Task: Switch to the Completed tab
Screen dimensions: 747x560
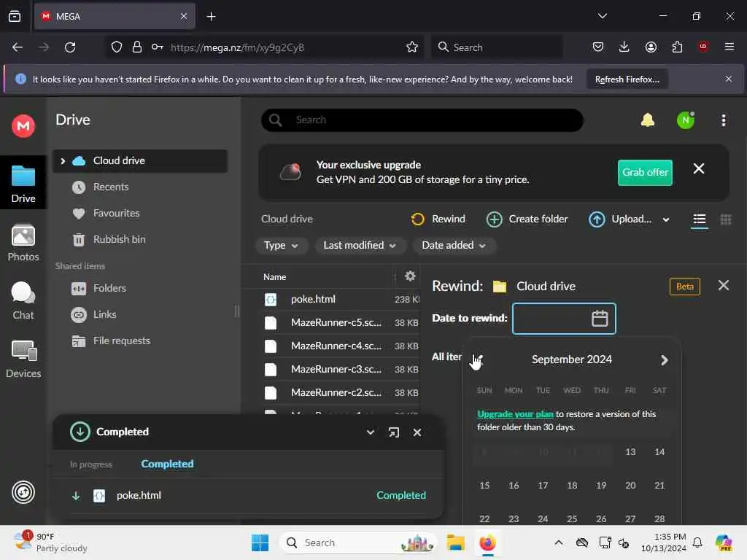Action: [167, 464]
